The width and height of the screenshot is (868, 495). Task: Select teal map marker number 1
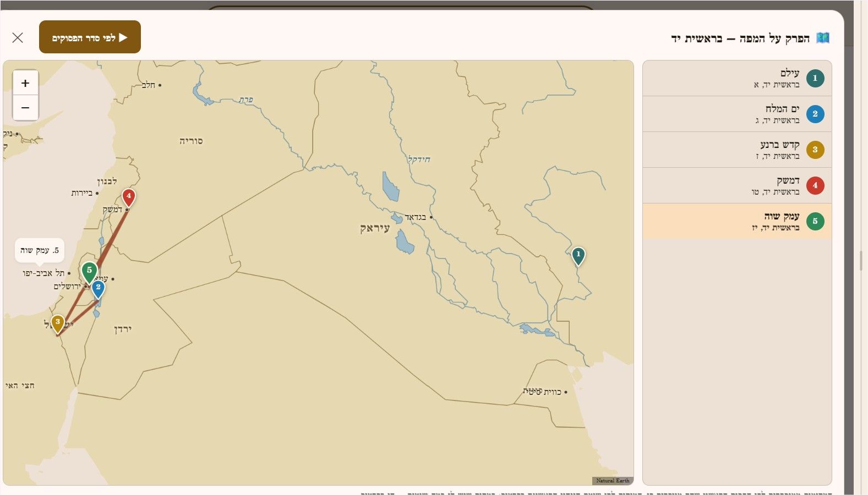coord(578,256)
